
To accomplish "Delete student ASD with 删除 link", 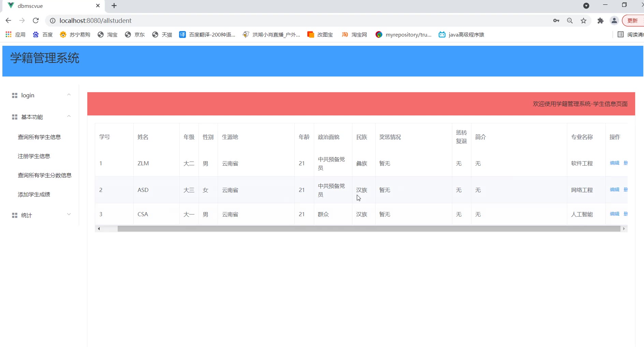I will 626,190.
